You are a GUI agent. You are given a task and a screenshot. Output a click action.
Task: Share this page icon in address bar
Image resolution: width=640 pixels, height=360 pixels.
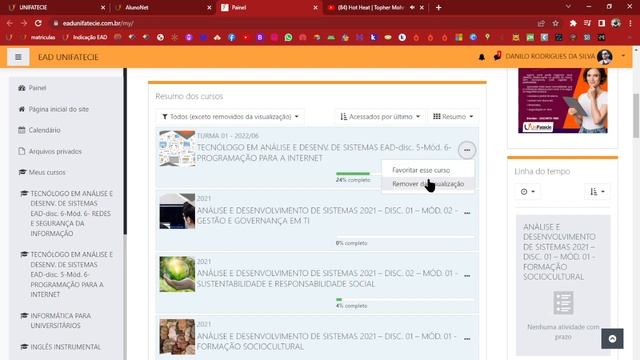click(541, 23)
